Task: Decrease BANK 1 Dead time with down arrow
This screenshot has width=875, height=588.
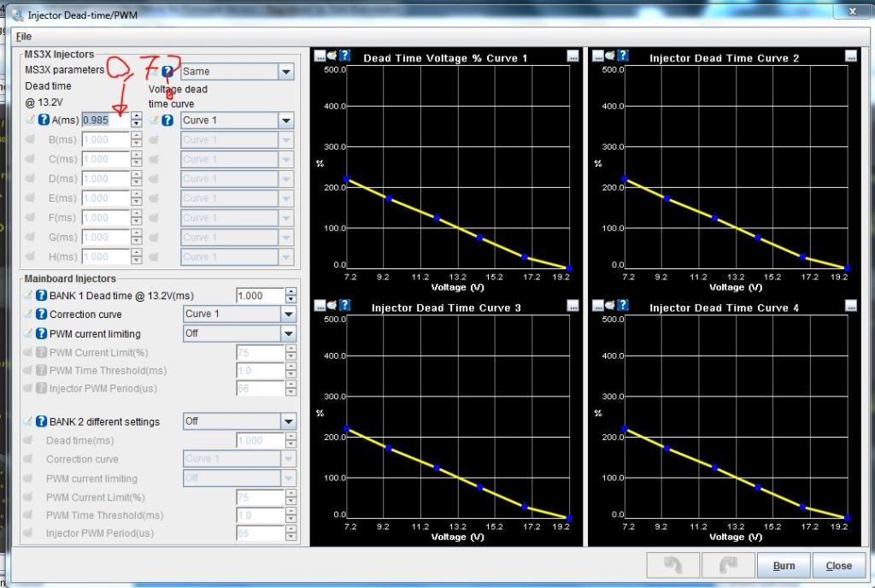Action: coord(291,300)
